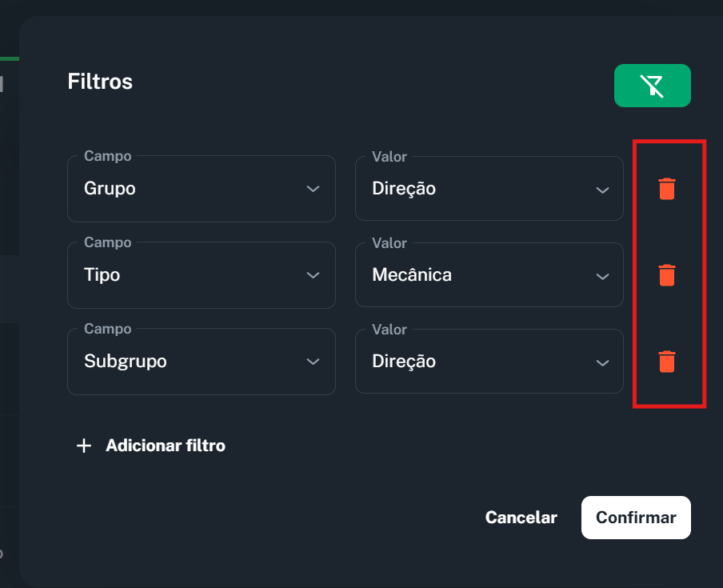Open the Valor Direção dropdown in first row
The width and height of the screenshot is (723, 588).
(489, 189)
